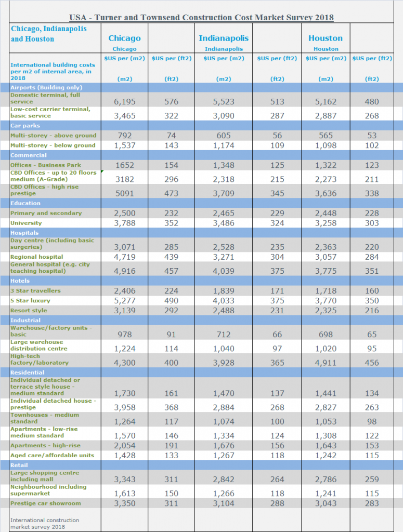Click "Day centre (including basic surgeries)" label

click(x=52, y=244)
